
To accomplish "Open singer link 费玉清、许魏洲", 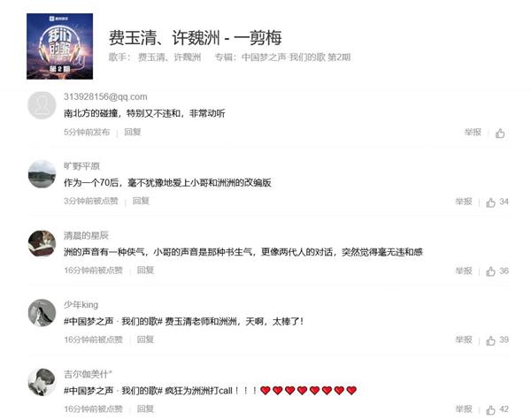I will 169,57.
